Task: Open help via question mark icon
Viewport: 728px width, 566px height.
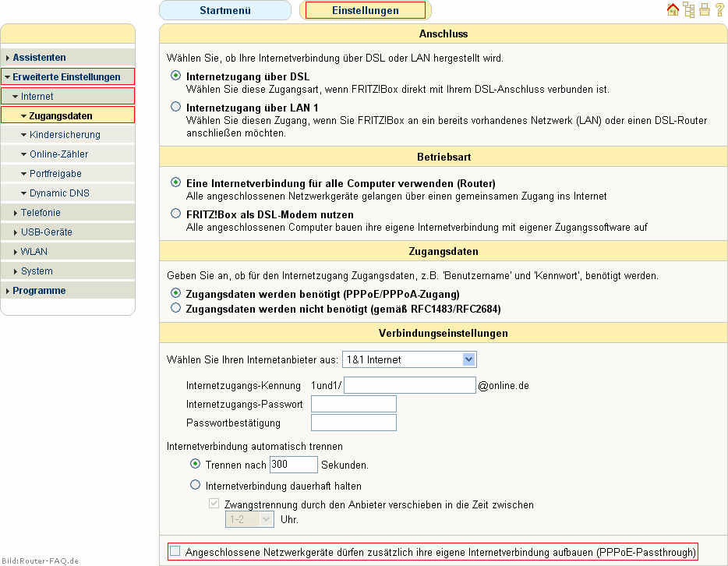Action: (720, 10)
